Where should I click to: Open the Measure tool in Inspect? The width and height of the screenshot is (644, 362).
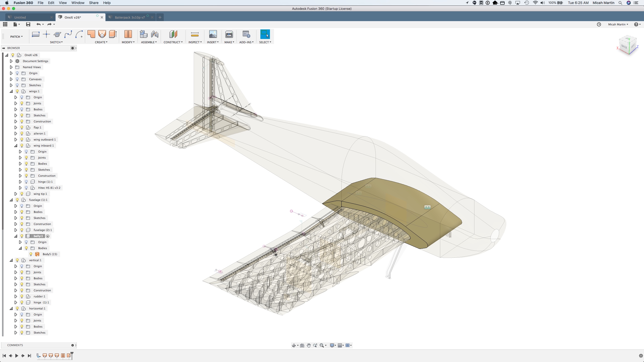(x=195, y=34)
